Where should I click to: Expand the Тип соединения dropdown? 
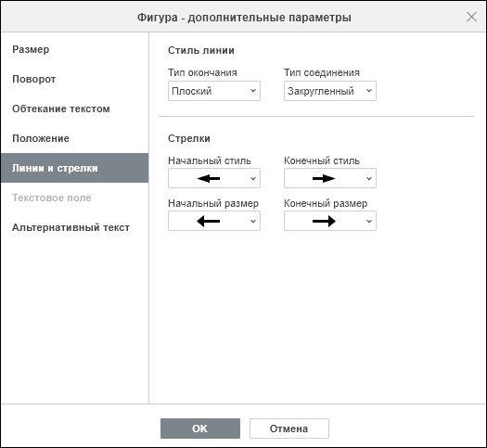tap(330, 91)
